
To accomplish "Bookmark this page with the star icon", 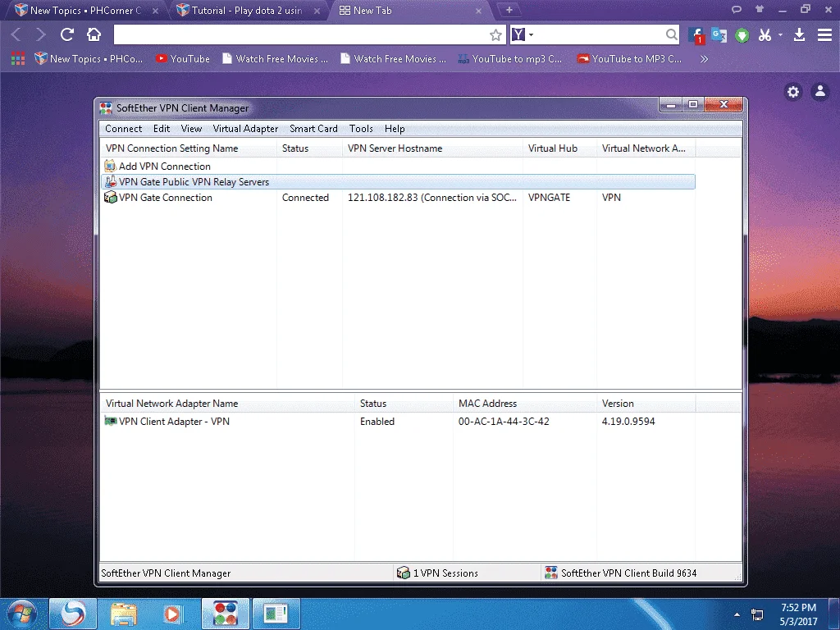I will (x=495, y=35).
